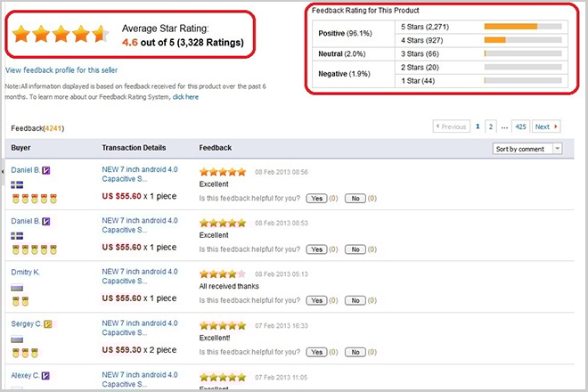Jump to feedback page 425

coord(521,127)
